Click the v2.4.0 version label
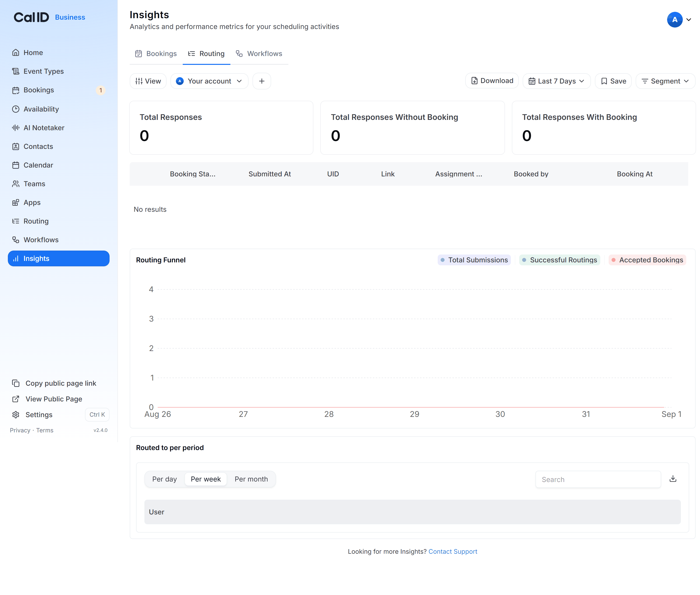 coord(100,430)
